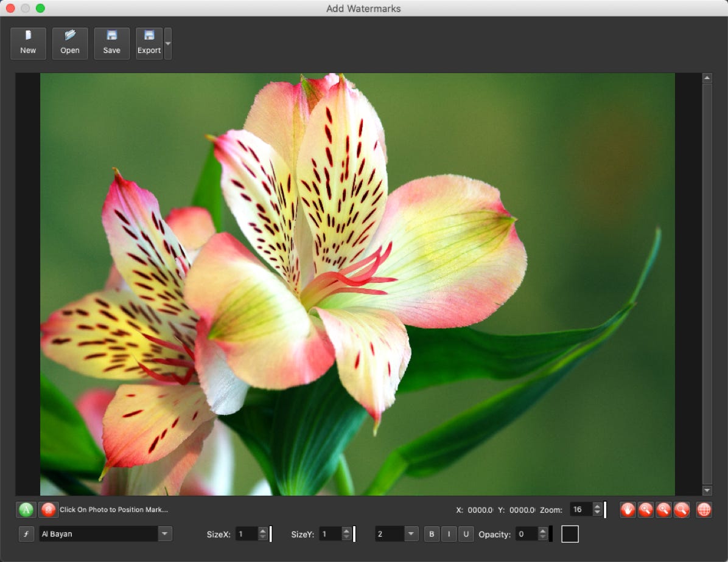Click the first magnifier zoom icon

(x=646, y=510)
